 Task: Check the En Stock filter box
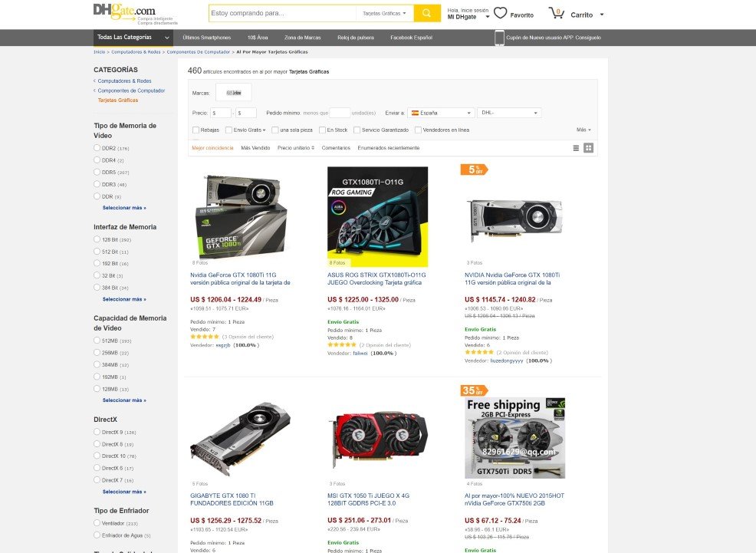[x=323, y=130]
